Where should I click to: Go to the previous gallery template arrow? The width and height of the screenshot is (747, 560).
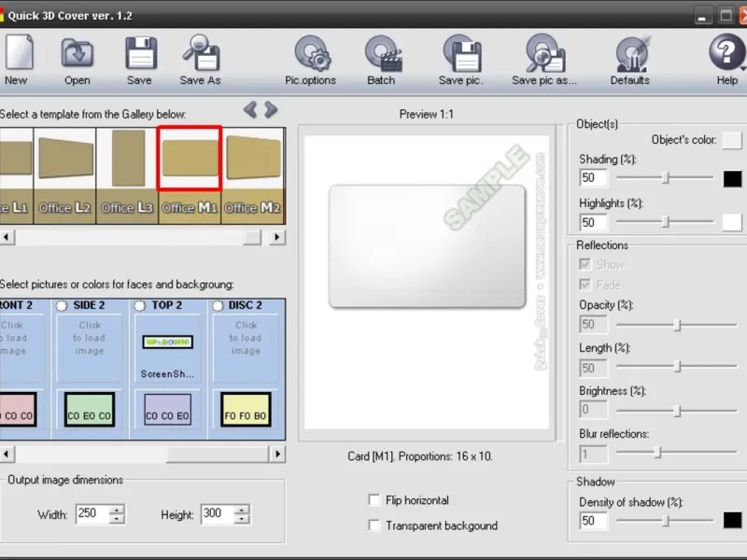250,110
